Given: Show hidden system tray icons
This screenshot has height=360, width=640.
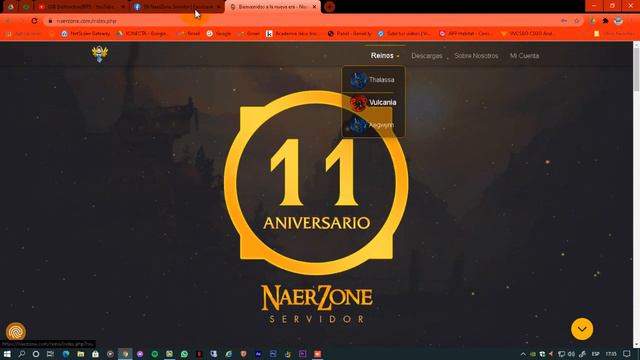Looking at the screenshot, I should 523,354.
